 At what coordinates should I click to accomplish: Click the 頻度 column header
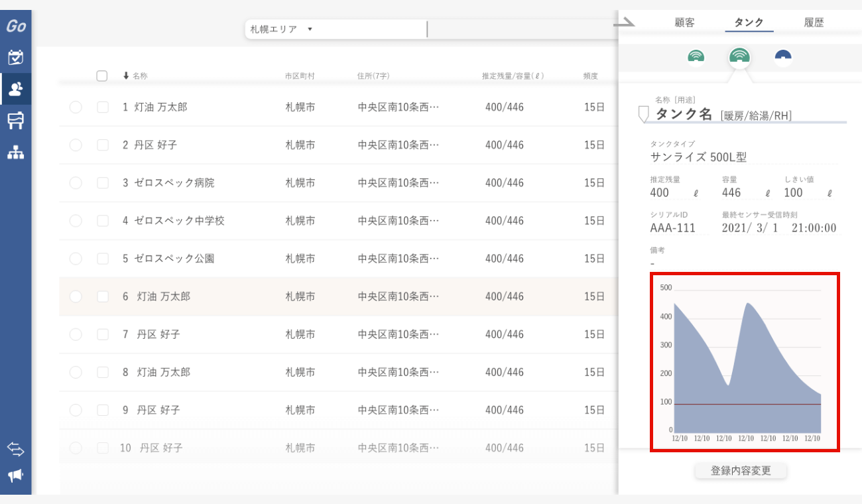591,76
